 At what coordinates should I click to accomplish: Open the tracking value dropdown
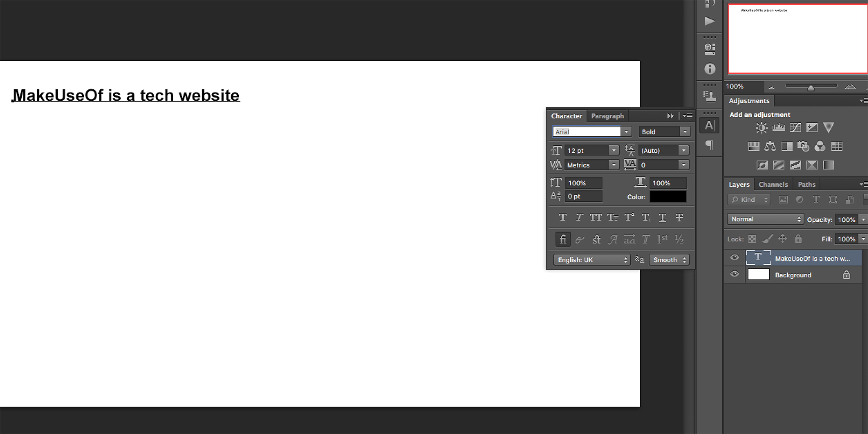point(684,165)
